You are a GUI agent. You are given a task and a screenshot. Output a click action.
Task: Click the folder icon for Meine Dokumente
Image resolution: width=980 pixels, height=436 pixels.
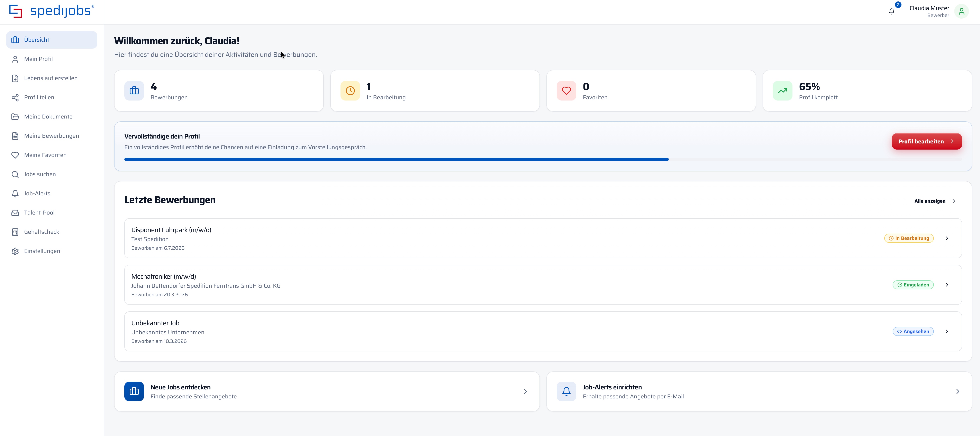click(15, 117)
